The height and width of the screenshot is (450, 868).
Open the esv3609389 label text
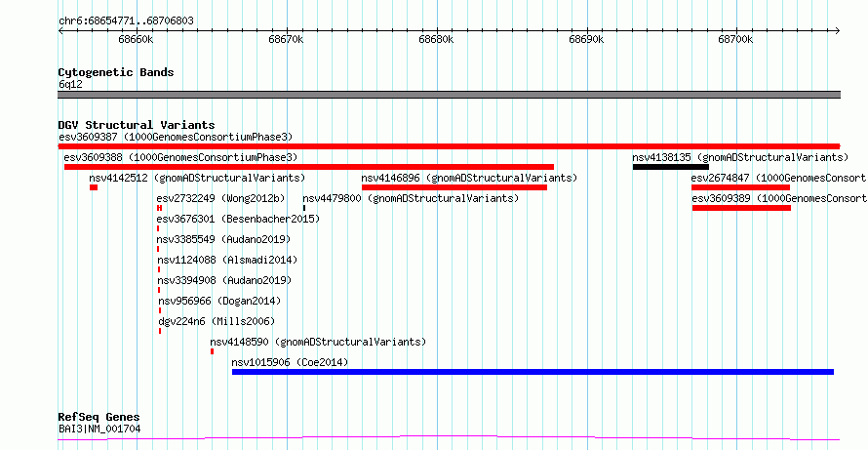click(779, 198)
